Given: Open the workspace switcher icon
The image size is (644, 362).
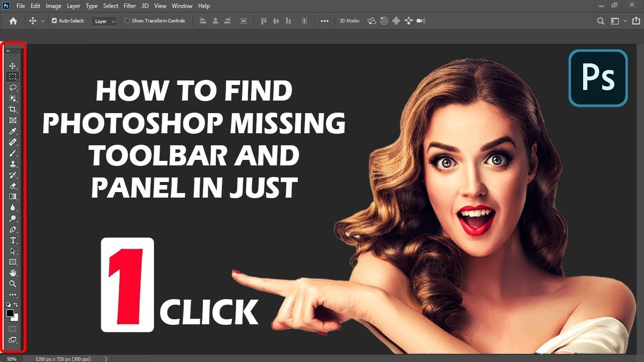Looking at the screenshot, I should click(615, 21).
